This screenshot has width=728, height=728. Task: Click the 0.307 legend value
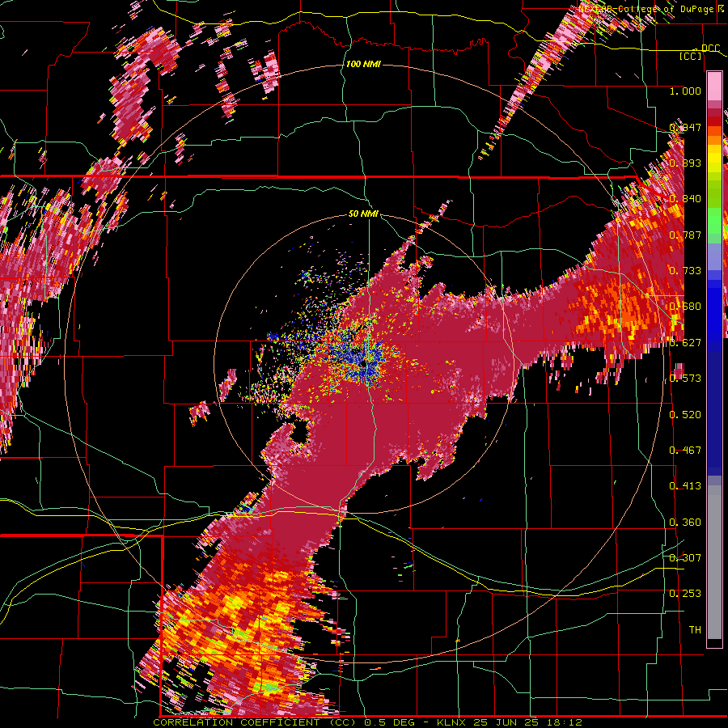(685, 558)
